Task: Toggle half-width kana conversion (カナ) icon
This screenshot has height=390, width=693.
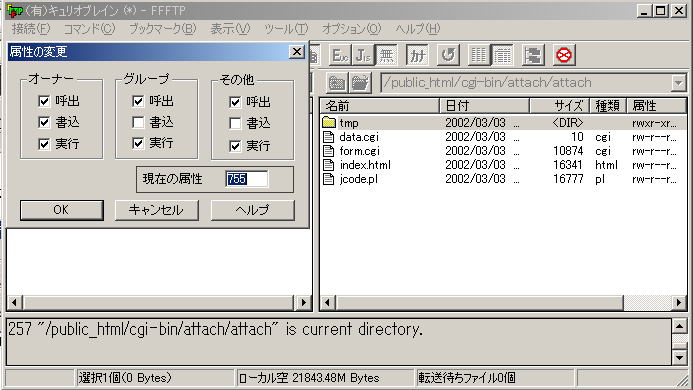Action: 417,56
